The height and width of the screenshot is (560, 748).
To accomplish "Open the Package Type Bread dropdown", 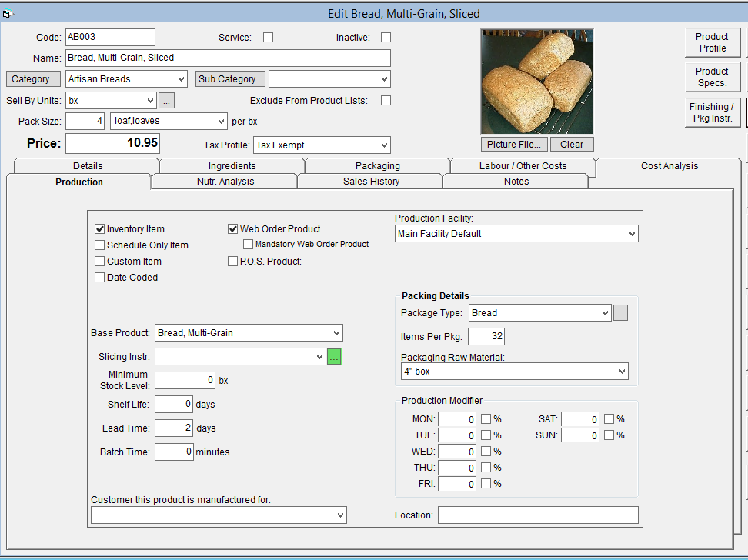I will (605, 313).
